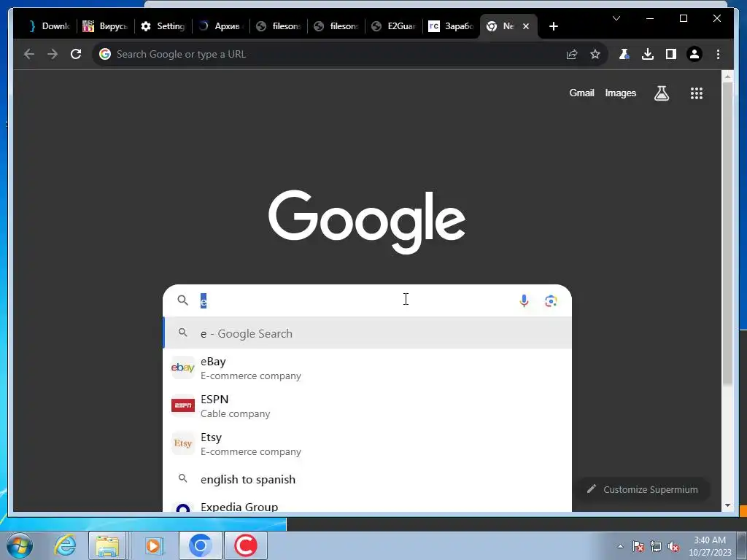Image resolution: width=747 pixels, height=560 pixels.
Task: Open the experiments flask in toolbar
Action: click(x=624, y=54)
